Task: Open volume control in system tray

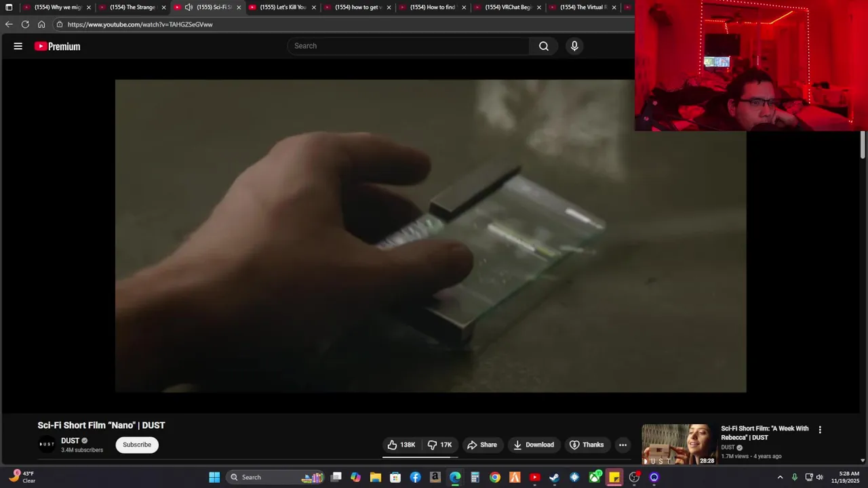Action: pos(820,477)
